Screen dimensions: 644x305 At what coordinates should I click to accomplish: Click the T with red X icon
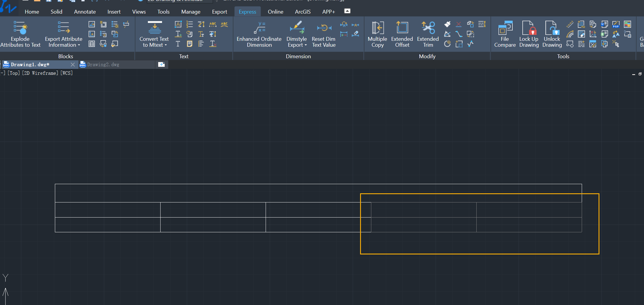(x=213, y=44)
